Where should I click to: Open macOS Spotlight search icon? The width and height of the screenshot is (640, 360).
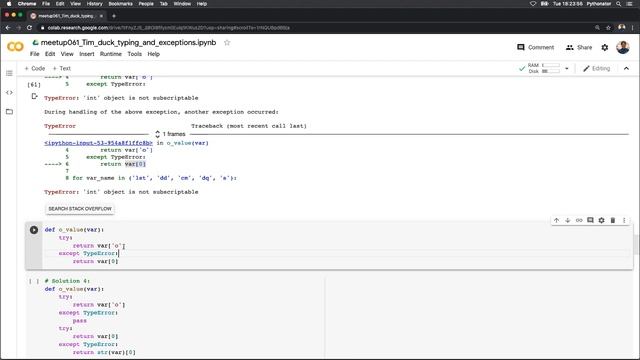coord(618,4)
